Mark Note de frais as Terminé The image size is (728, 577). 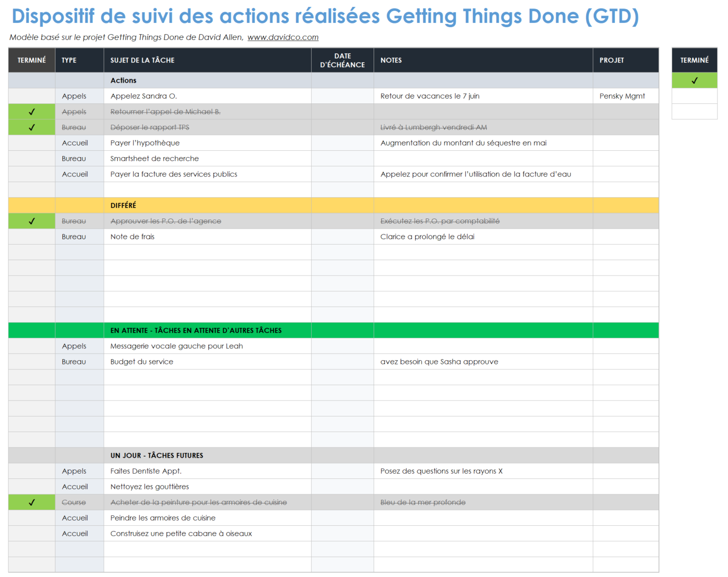pyautogui.click(x=31, y=237)
